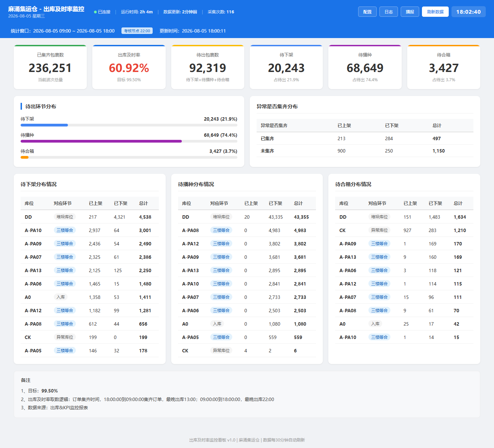This screenshot has height=448, width=494.
Task: Select the 已集齐包裹数 card
Action: coord(50,67)
